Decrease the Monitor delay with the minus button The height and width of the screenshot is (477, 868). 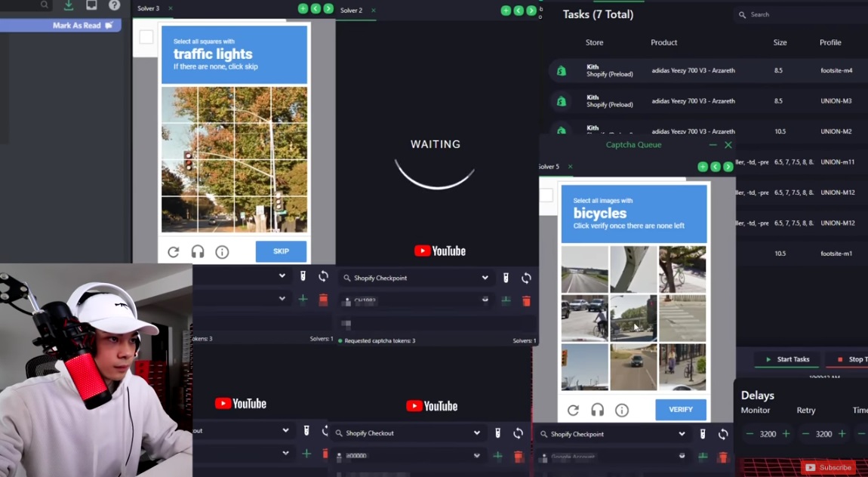pos(749,434)
